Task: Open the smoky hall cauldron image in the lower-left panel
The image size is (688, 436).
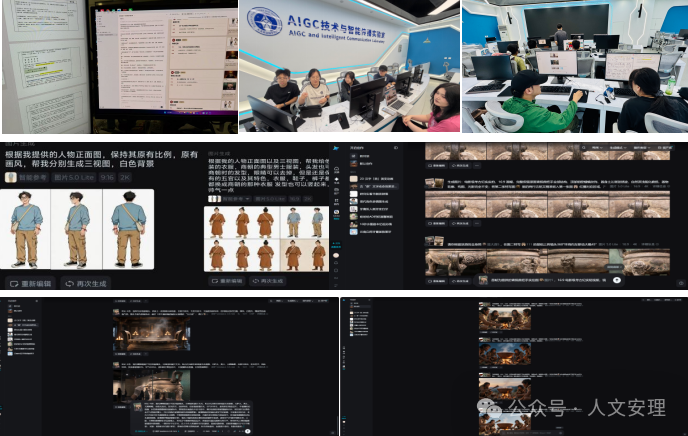Action: [x=151, y=334]
